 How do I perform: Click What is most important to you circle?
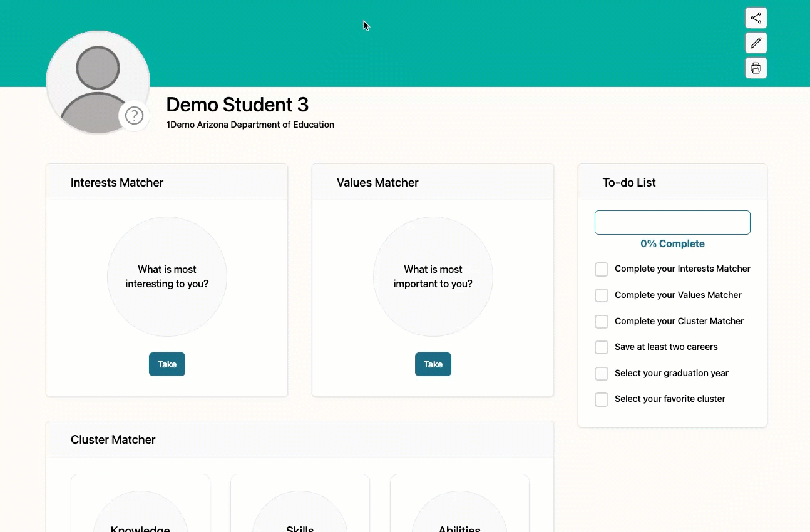tap(433, 277)
